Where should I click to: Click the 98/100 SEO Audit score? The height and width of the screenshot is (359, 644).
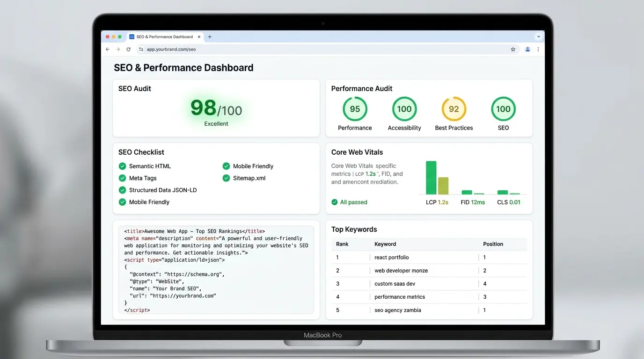coord(216,108)
